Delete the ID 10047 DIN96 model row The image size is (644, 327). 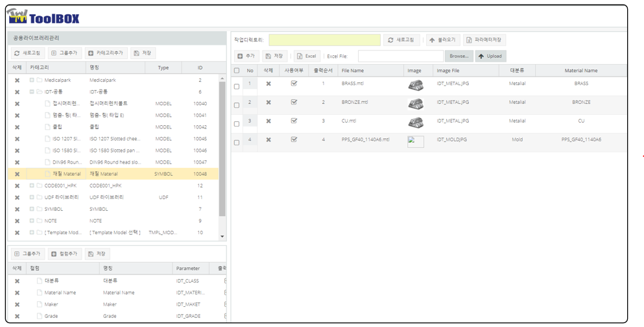tap(17, 163)
